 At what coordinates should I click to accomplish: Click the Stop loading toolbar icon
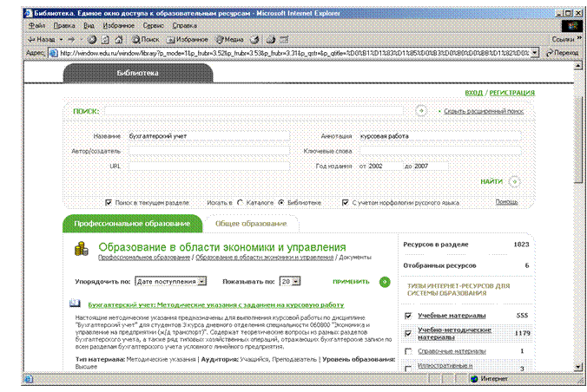(x=92, y=39)
